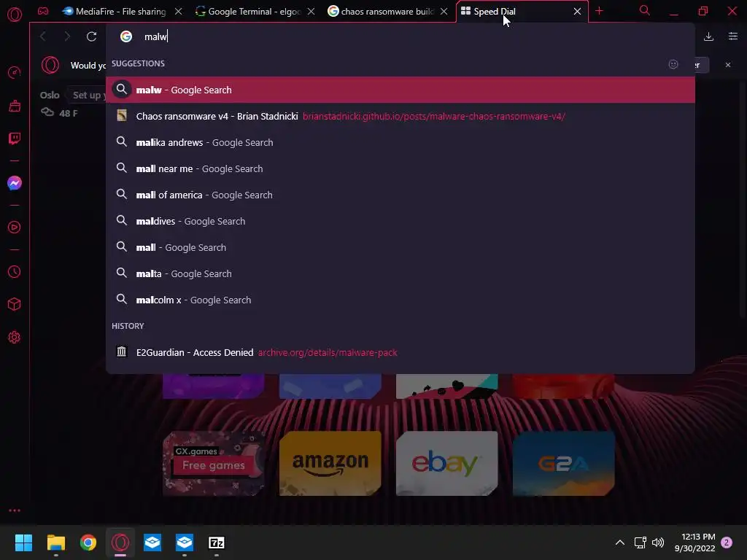The width and height of the screenshot is (747, 560).
Task: Select 'mall near me' search suggestion
Action: [x=400, y=168]
